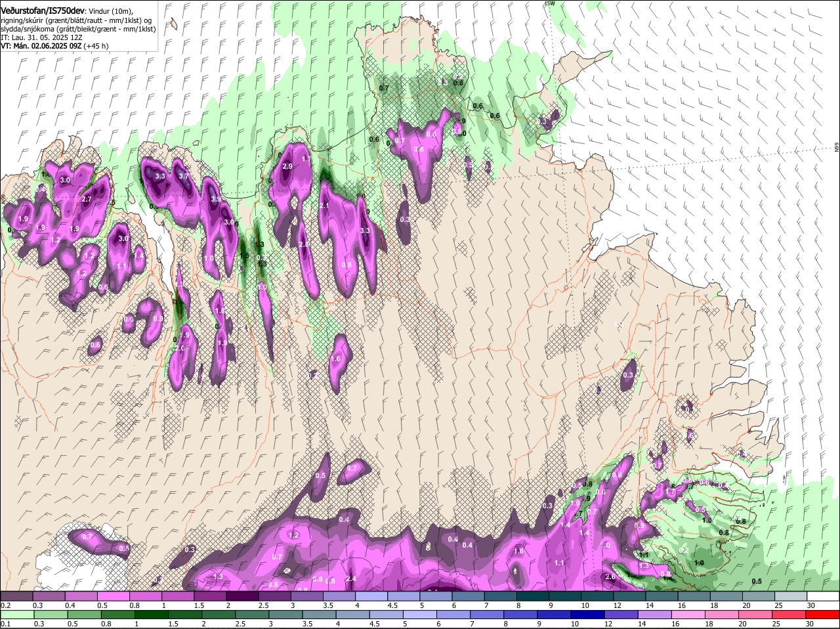Select the dark purple snow legend swatch at 2
Viewport: 840px width, 629px height.
pos(242,596)
